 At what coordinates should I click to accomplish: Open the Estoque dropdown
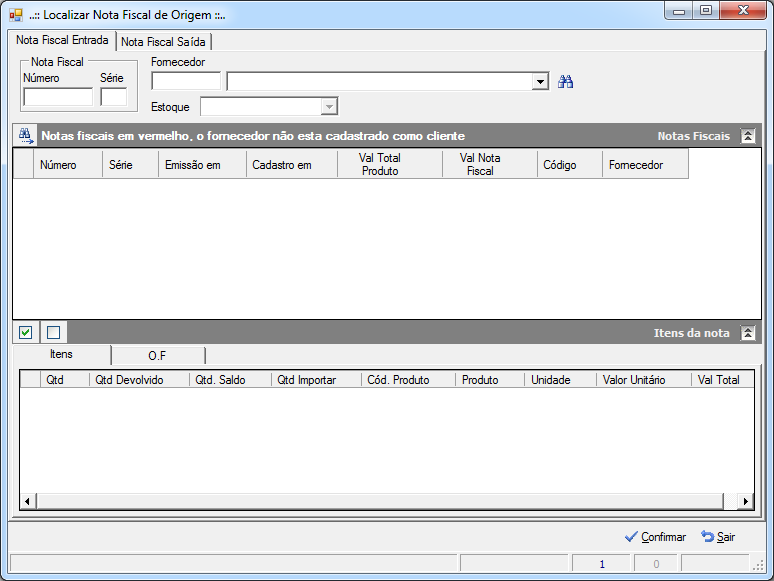329,106
